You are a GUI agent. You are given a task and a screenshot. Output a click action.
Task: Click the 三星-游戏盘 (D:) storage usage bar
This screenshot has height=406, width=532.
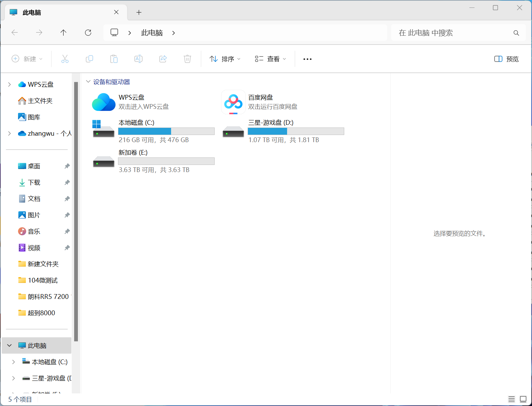pos(296,131)
